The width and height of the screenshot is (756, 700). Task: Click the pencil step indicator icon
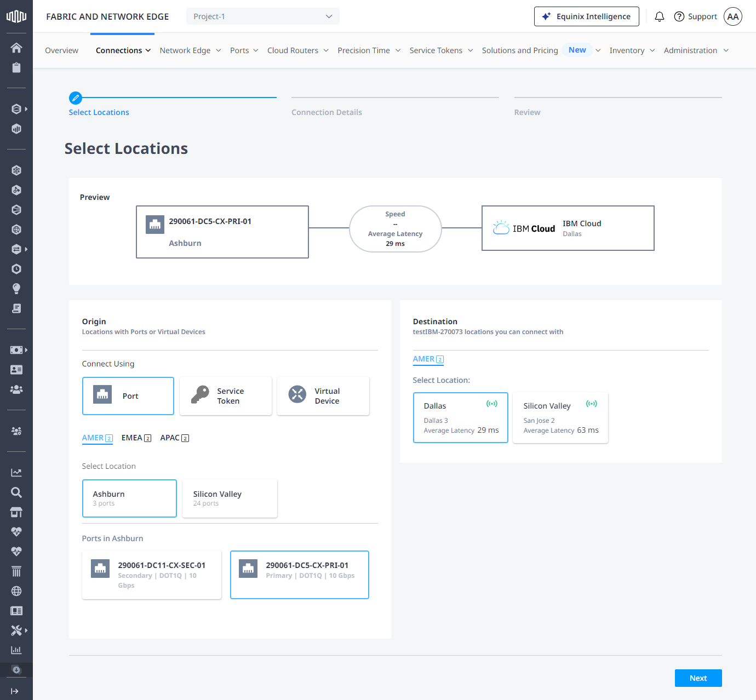(x=76, y=98)
